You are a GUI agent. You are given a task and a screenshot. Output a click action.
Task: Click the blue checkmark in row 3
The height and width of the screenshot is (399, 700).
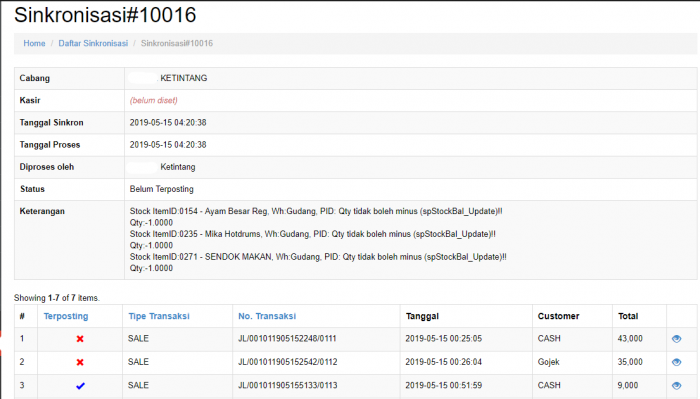80,386
